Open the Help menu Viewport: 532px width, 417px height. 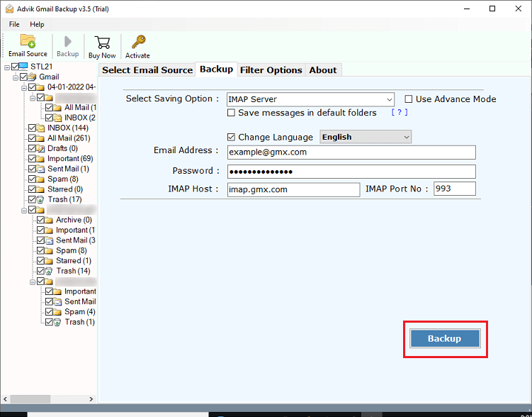(x=37, y=24)
